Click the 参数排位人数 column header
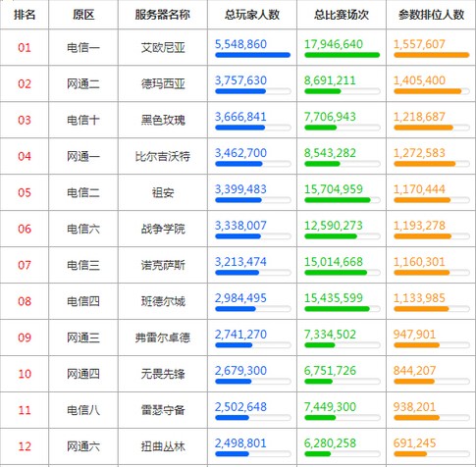This screenshot has width=476, height=467. coord(431,15)
